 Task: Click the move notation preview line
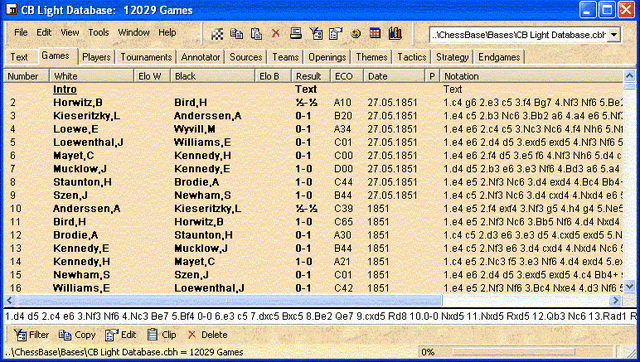[320, 316]
